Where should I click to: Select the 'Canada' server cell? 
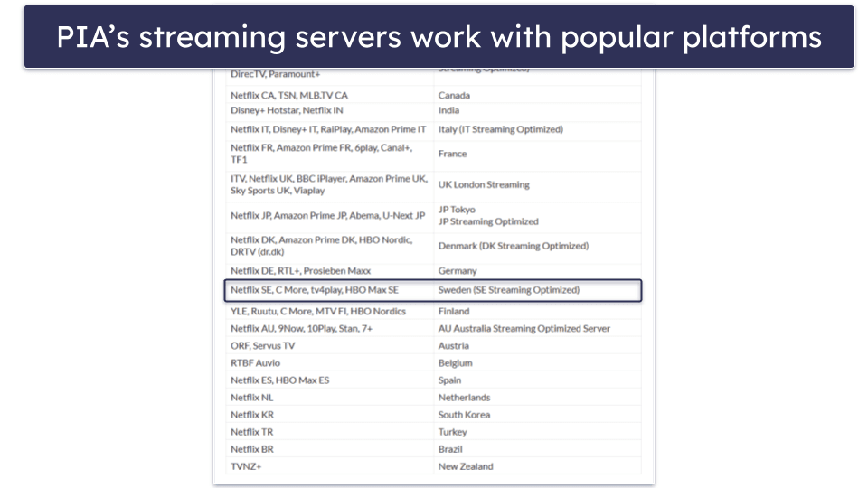(537, 95)
